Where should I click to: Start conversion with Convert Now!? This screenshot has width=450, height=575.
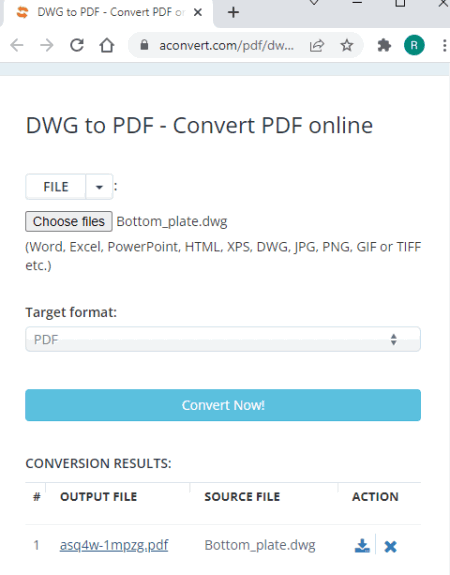(x=223, y=405)
